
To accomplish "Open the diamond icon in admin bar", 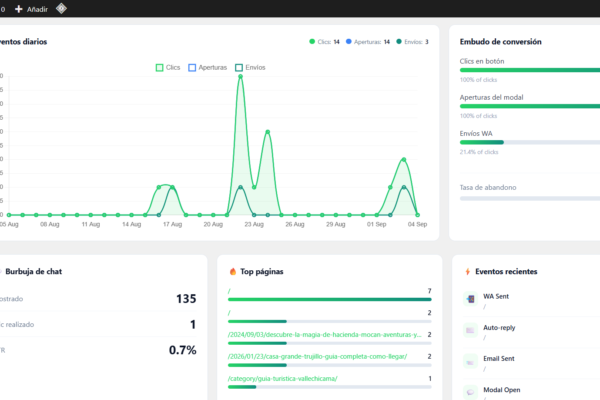I will [61, 8].
